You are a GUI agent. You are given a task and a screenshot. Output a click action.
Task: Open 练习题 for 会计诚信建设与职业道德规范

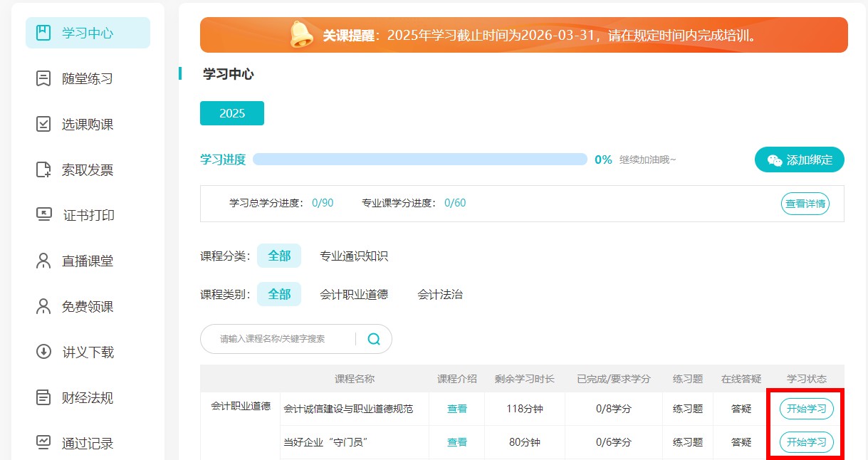click(688, 409)
